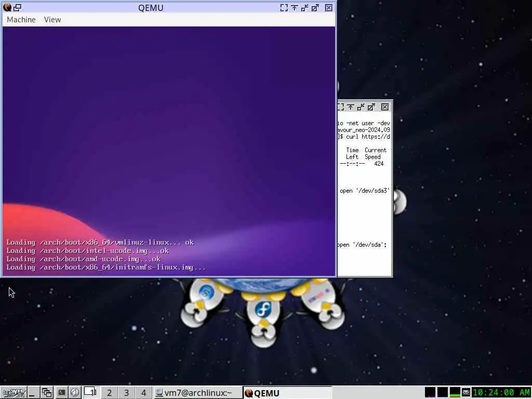Minimize the terminal window behind QEMU

coord(361,107)
